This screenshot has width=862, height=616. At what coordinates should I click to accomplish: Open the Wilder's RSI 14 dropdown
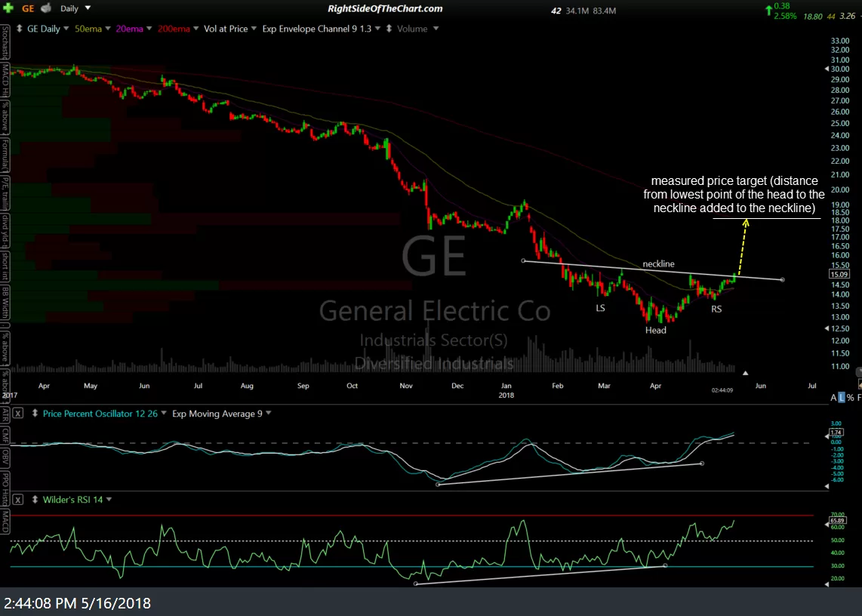tap(109, 500)
